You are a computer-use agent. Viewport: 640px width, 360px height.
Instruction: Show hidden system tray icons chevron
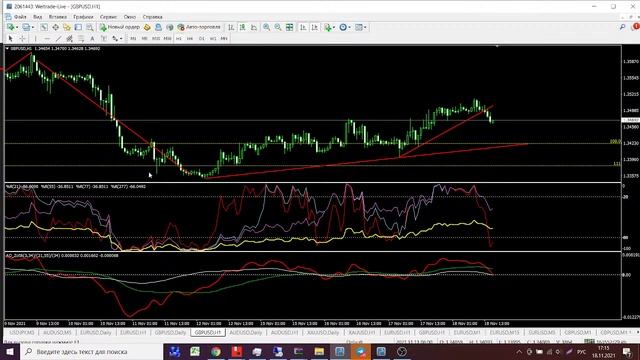pos(519,352)
